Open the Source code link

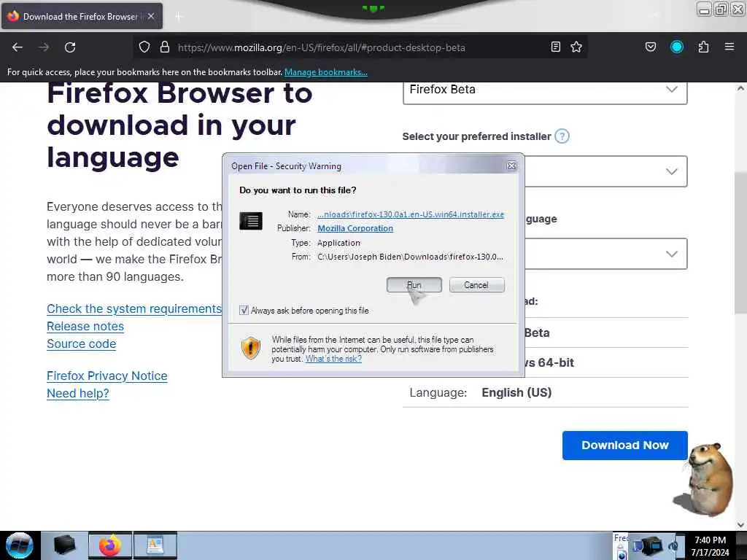82,344
